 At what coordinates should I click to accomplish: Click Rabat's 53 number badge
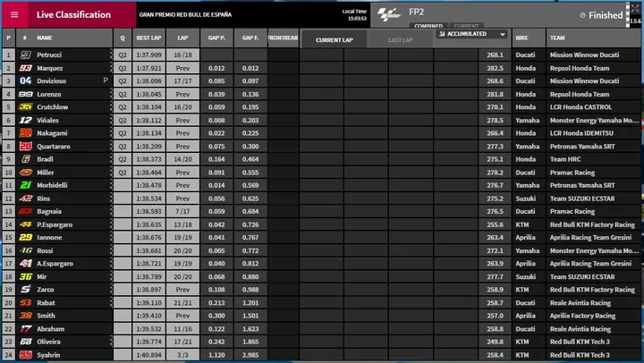(25, 302)
